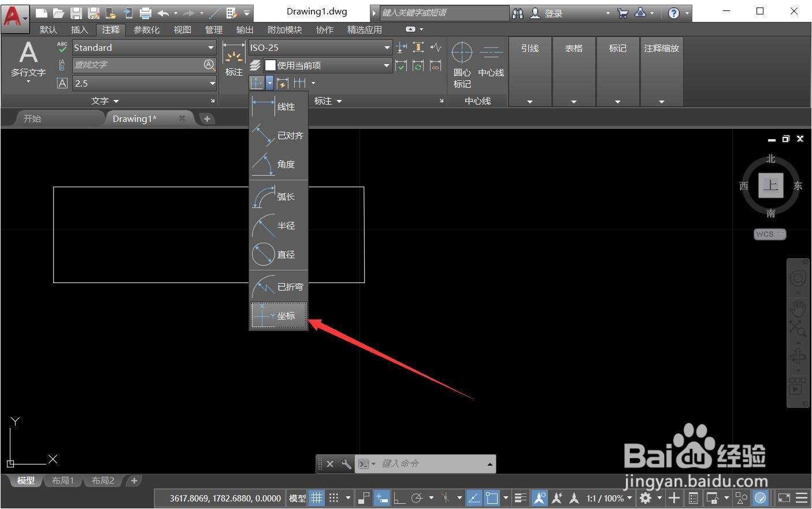The width and height of the screenshot is (812, 509).
Task: Open the Standard text style dropdown
Action: tap(144, 47)
